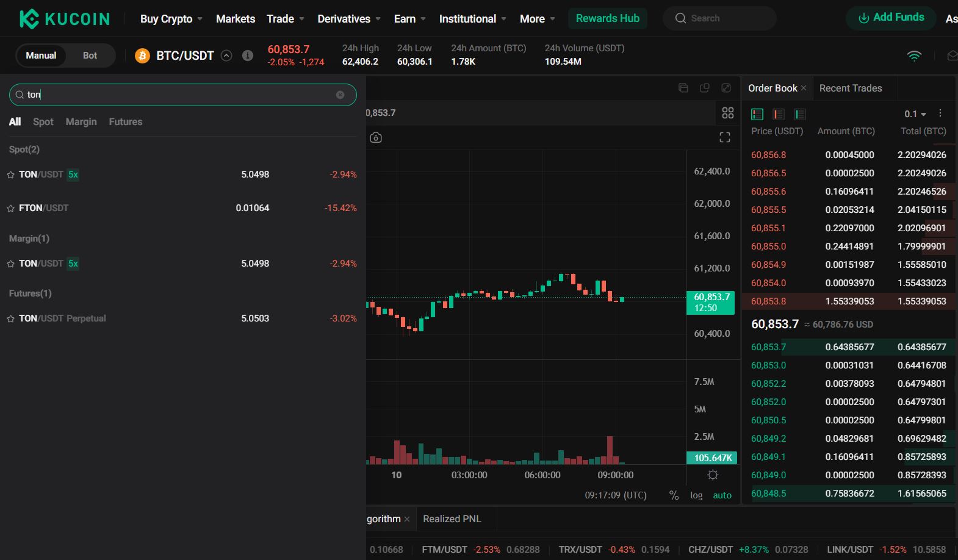Open the More dropdown
This screenshot has height=560, width=958.
click(x=538, y=19)
